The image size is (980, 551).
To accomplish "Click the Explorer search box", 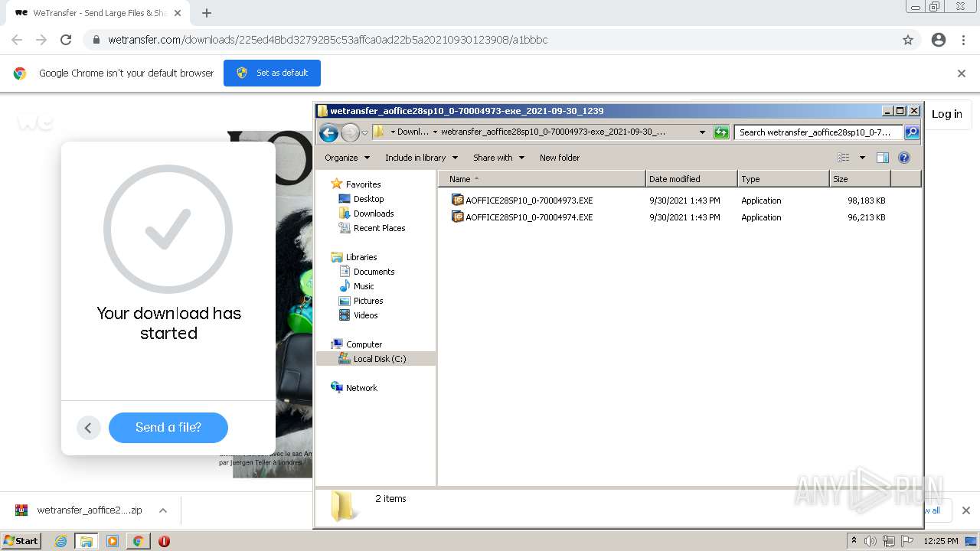I will coord(818,132).
